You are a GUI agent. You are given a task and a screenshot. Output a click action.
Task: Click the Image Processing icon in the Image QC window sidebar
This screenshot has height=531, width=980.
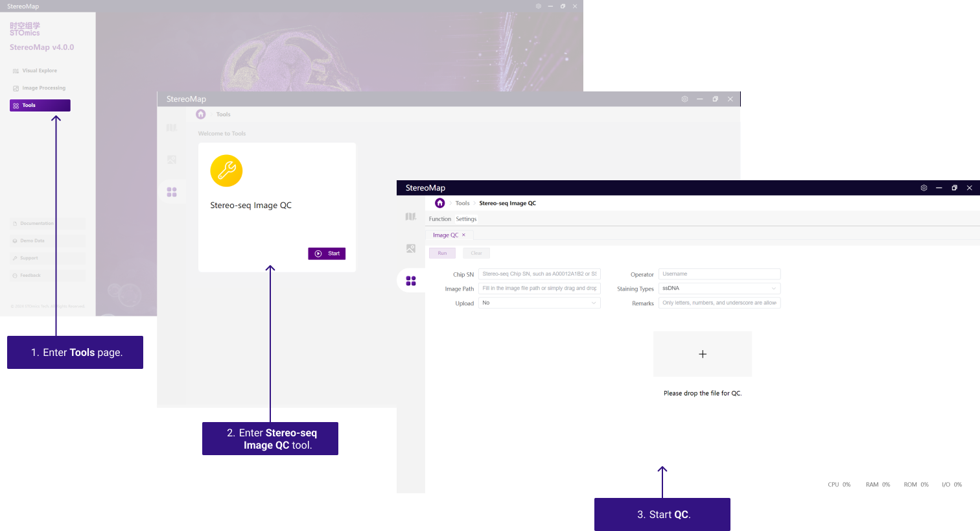pos(411,248)
